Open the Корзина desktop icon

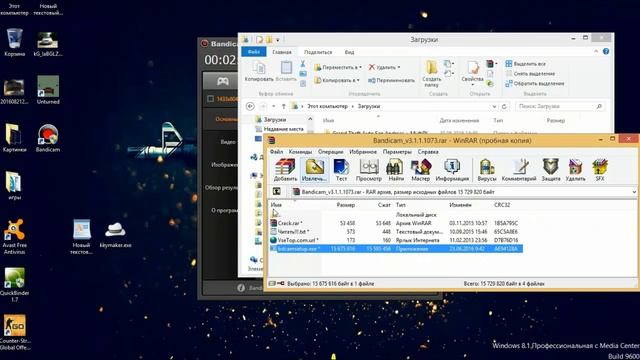click(14, 42)
